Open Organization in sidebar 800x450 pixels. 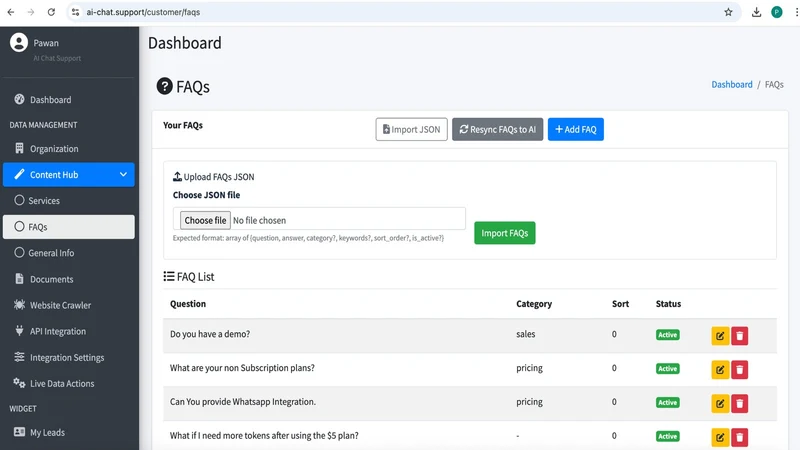[69, 148]
